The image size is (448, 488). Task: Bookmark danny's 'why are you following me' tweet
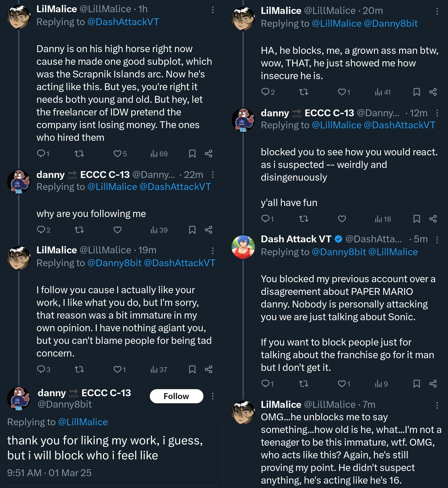192,230
